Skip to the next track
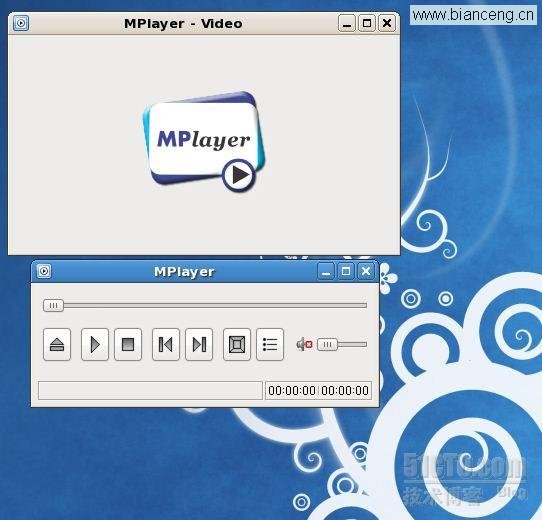Screen dimensions: 542x520 (x=199, y=344)
